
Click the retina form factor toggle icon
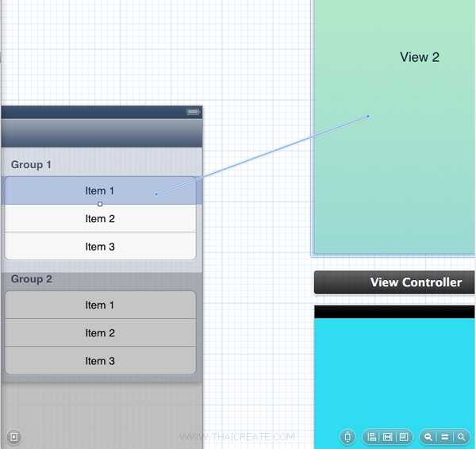[x=347, y=437]
